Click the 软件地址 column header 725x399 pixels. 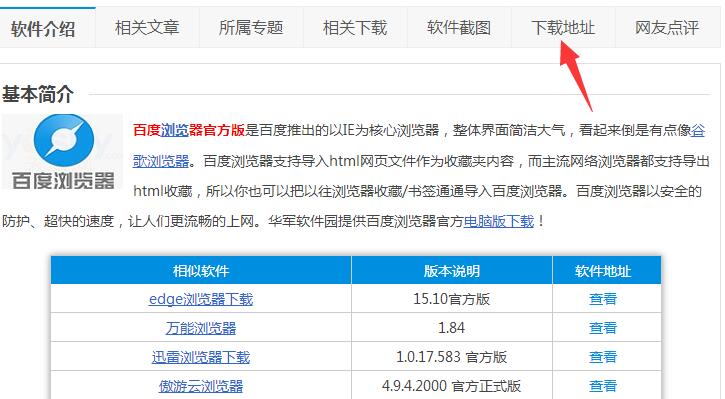[607, 270]
